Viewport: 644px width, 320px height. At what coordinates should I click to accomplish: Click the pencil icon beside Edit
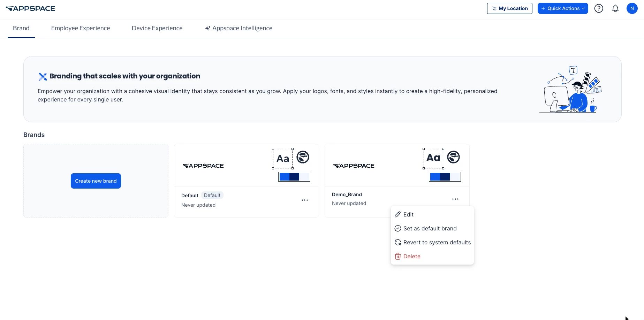pyautogui.click(x=397, y=214)
